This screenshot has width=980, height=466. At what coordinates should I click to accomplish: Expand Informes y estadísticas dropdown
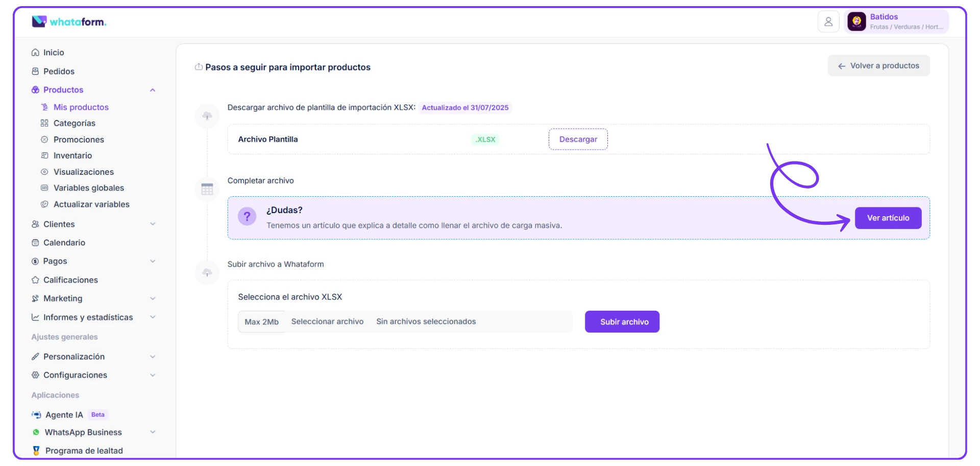point(152,317)
